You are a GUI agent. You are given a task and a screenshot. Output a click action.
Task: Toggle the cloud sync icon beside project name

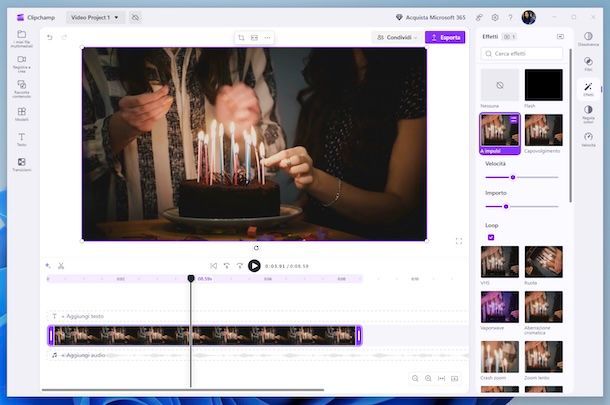(136, 17)
